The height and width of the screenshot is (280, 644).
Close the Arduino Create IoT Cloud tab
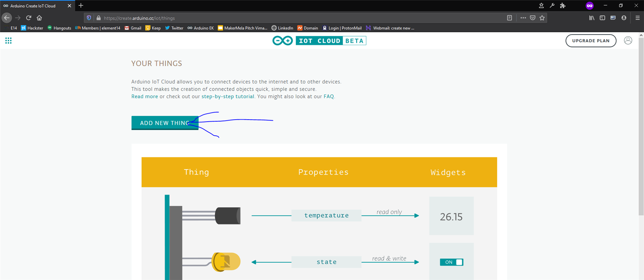[x=69, y=6]
